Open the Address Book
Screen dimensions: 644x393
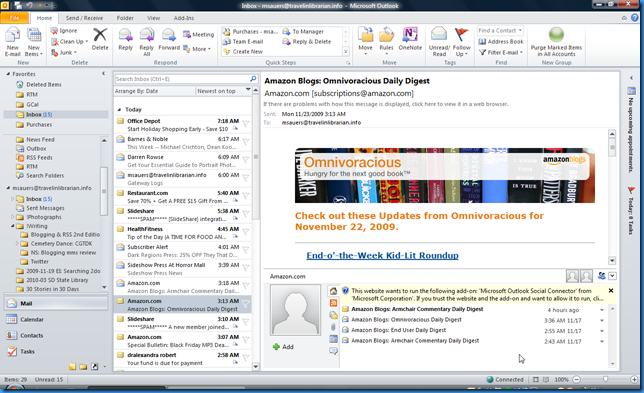[501, 41]
